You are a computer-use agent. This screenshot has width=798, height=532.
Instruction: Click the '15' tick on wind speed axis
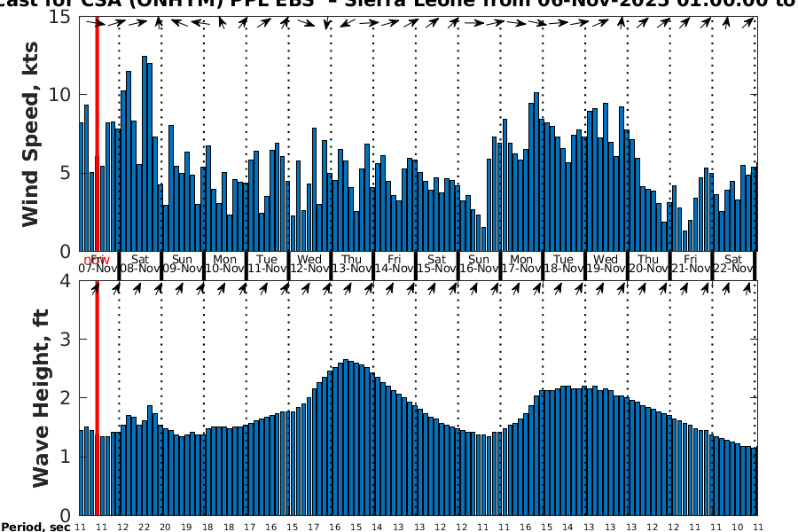pos(62,17)
